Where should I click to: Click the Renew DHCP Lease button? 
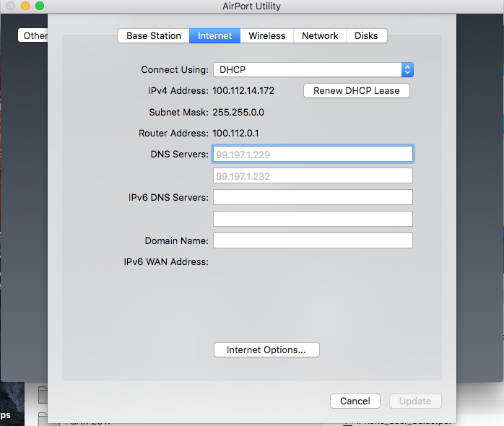tap(357, 91)
